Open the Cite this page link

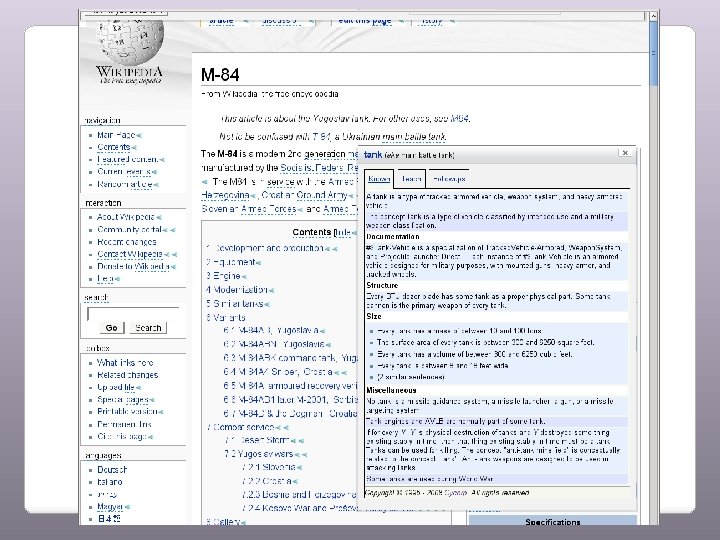(122, 436)
